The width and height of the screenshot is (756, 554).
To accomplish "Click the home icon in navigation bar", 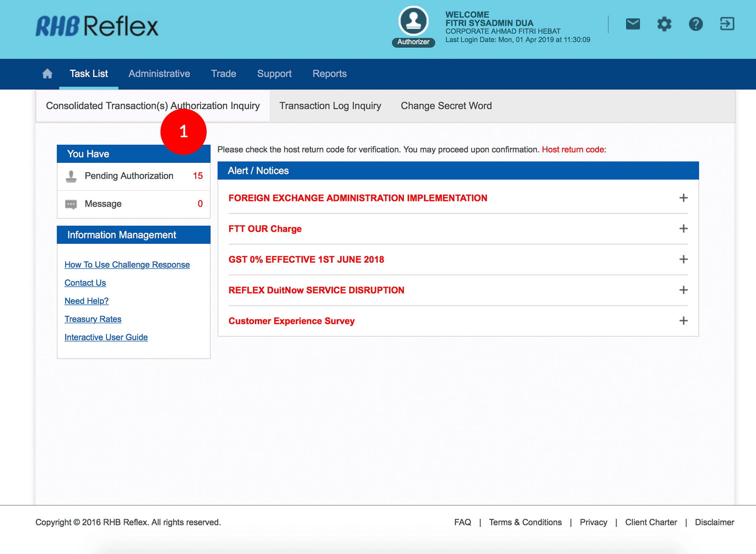I will pyautogui.click(x=47, y=74).
